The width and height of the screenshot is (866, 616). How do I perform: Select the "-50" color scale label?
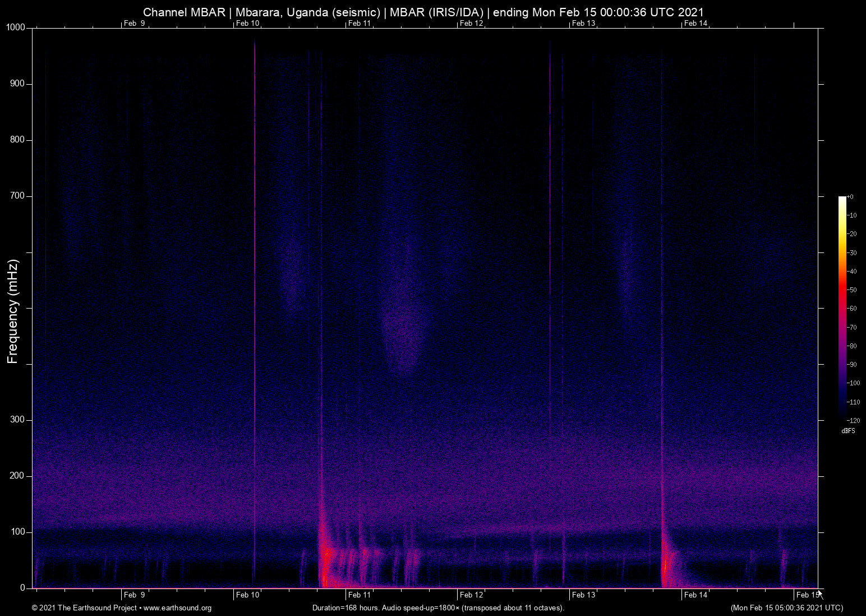[852, 290]
